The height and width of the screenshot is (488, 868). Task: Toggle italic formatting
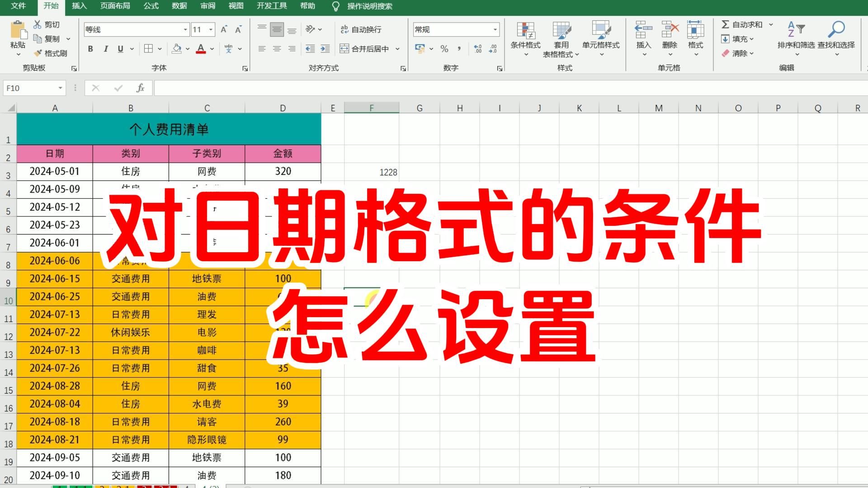(x=105, y=49)
